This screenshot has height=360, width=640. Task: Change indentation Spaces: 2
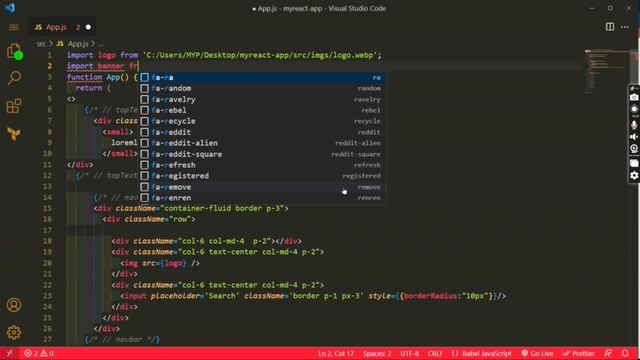click(x=377, y=353)
